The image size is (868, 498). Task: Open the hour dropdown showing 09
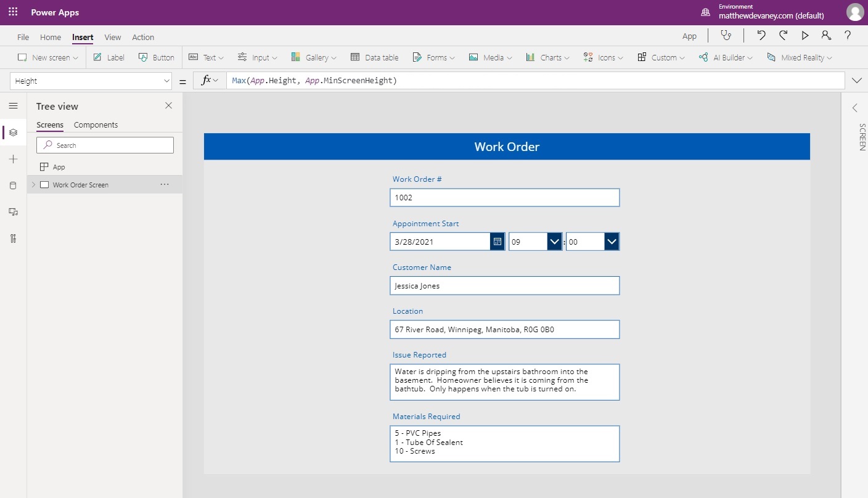click(x=554, y=242)
